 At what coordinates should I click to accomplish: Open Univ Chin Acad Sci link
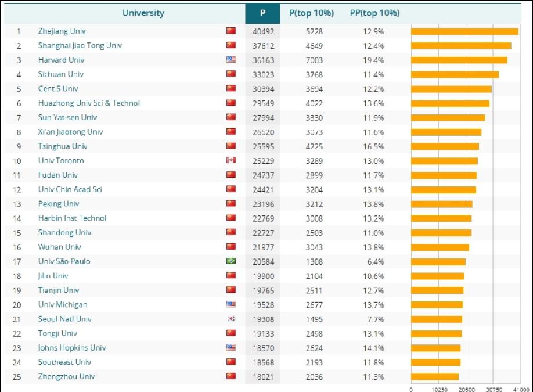pos(70,190)
